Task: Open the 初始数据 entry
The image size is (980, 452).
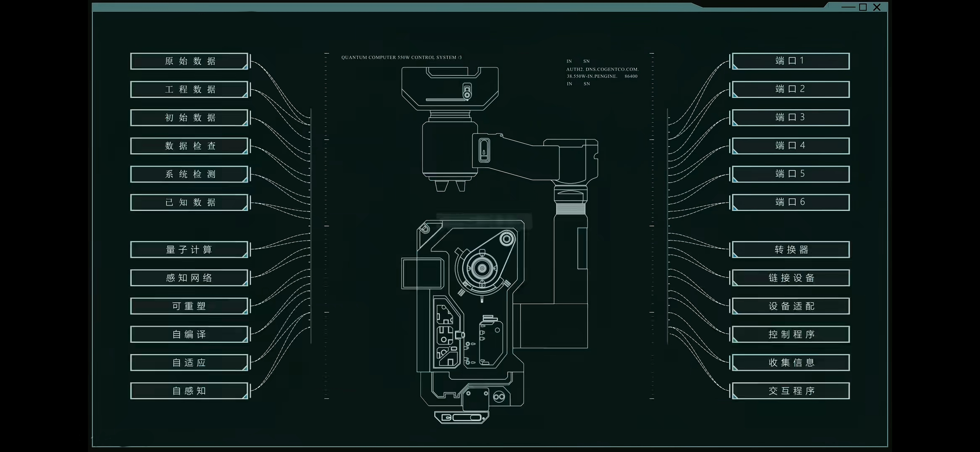Action: (189, 118)
